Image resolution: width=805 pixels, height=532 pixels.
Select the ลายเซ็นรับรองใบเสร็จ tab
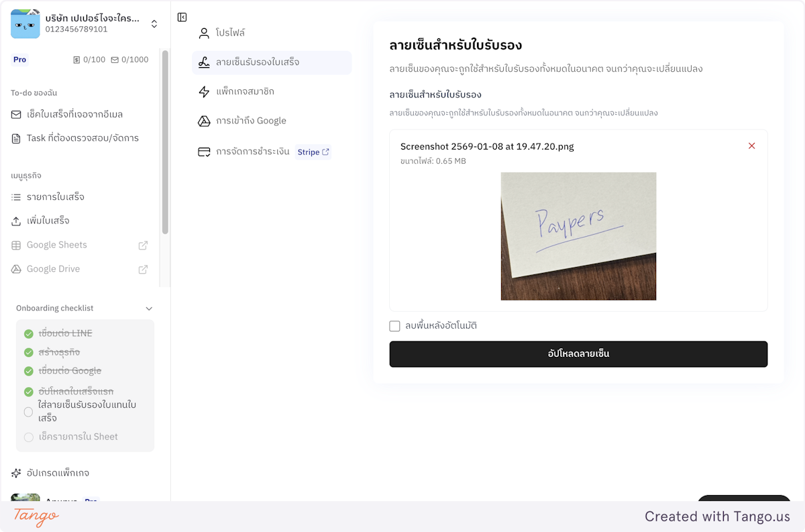tap(272, 62)
